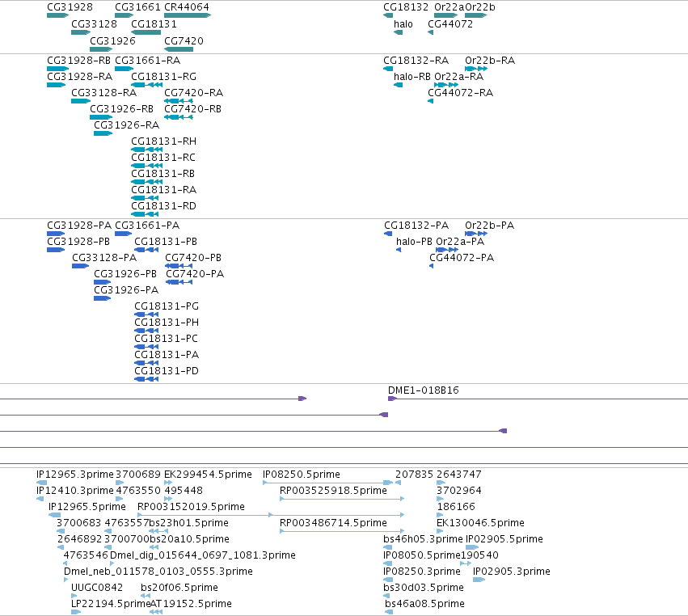
Task: Click EST bs46h05.3prime
Action: pos(423,538)
